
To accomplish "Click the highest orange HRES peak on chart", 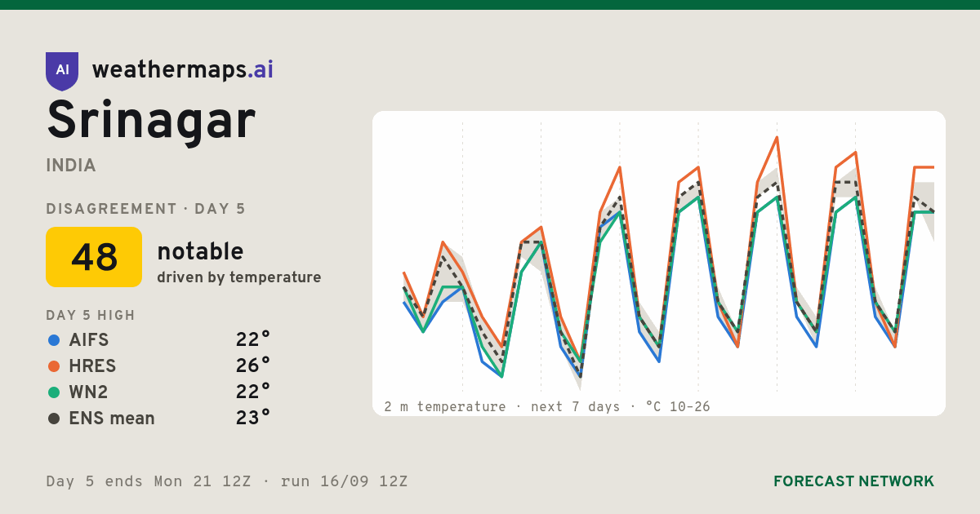I will (x=777, y=137).
